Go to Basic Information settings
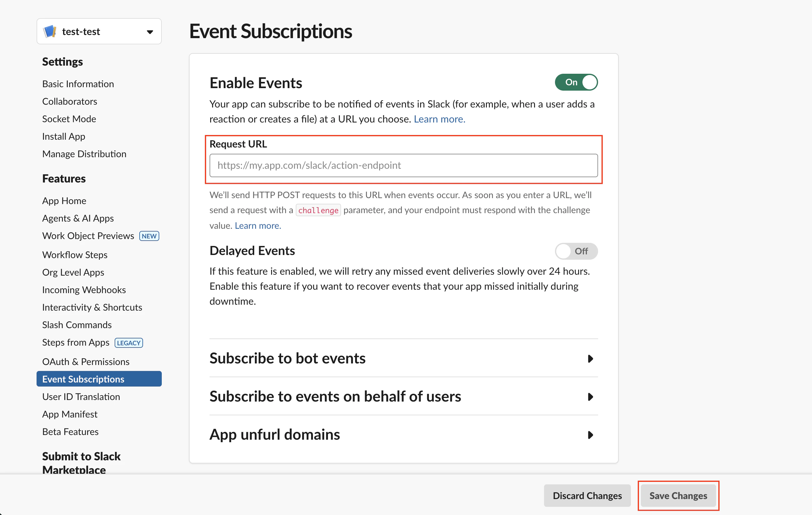 78,84
